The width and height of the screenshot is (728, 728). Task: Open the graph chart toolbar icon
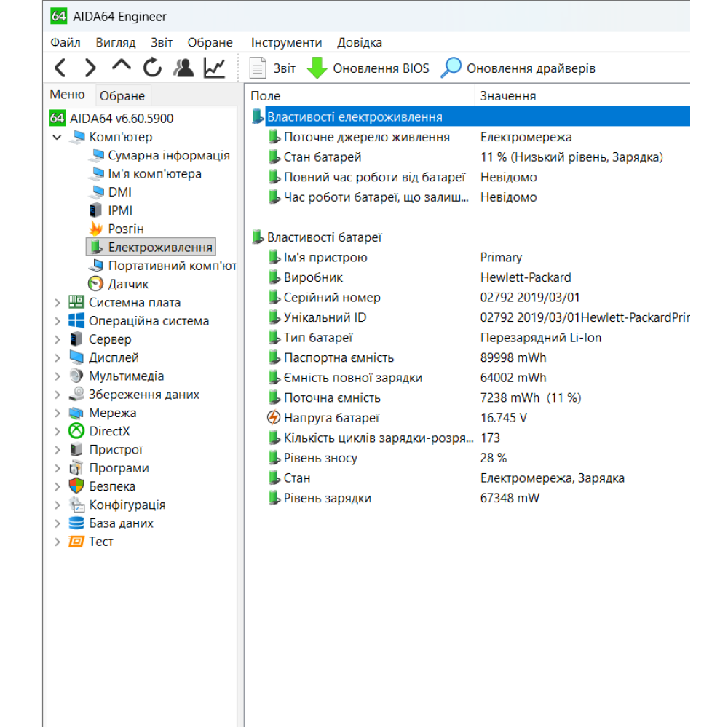(x=215, y=68)
